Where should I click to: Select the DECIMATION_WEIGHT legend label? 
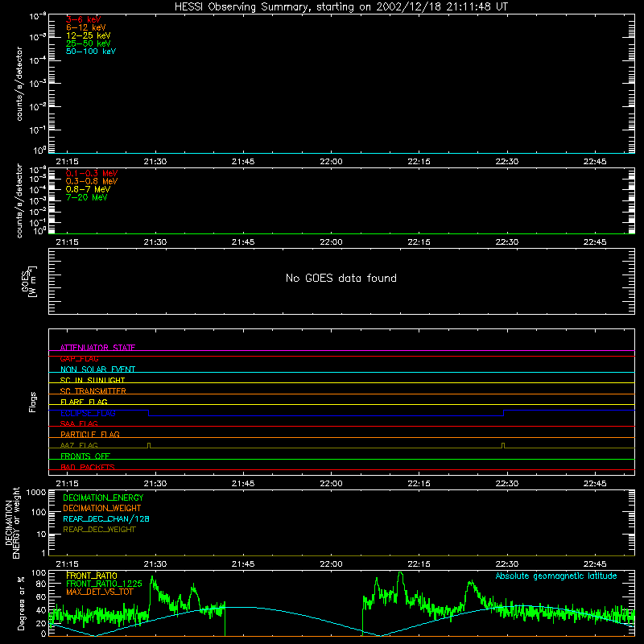102,508
